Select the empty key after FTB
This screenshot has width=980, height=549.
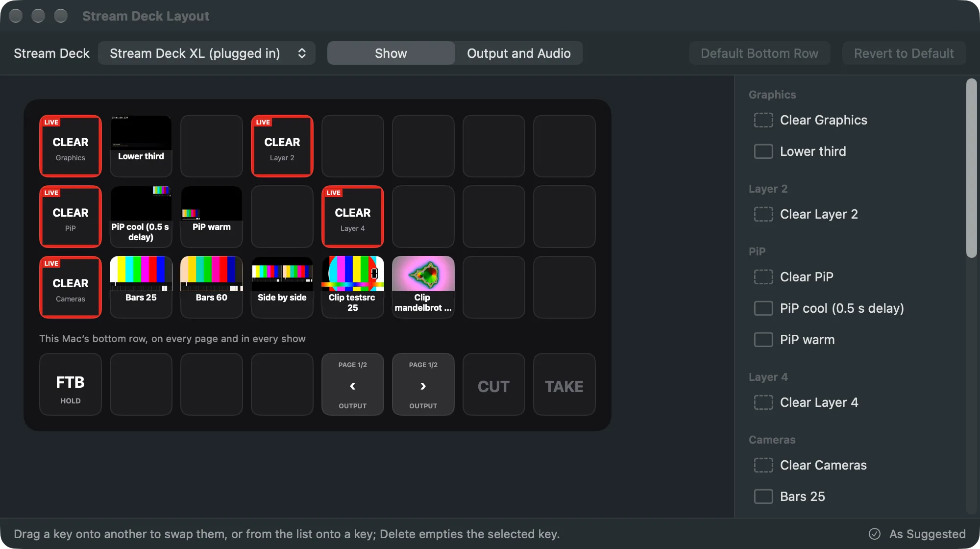coord(141,384)
